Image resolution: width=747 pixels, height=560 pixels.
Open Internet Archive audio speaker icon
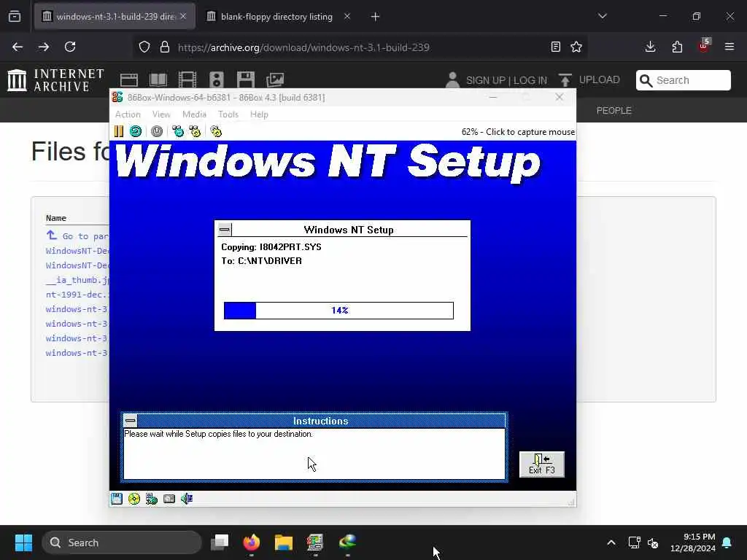click(x=216, y=79)
